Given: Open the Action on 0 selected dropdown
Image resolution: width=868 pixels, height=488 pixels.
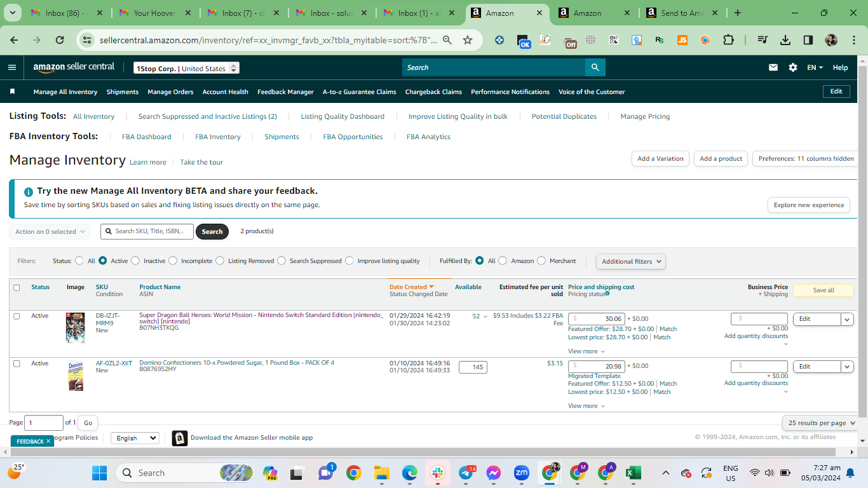Looking at the screenshot, I should (x=50, y=232).
